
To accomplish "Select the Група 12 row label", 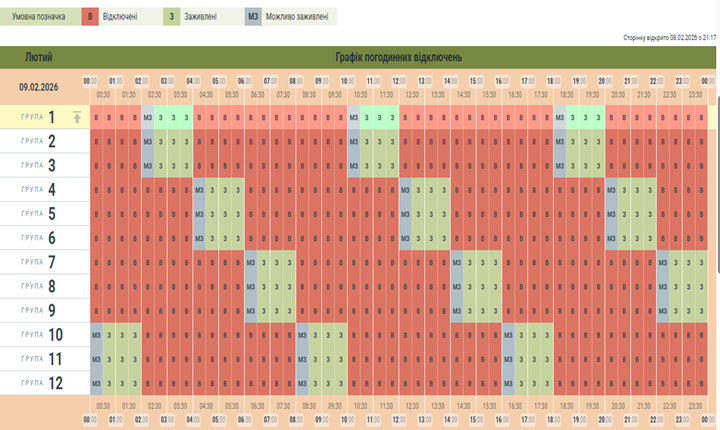I will 44,382.
